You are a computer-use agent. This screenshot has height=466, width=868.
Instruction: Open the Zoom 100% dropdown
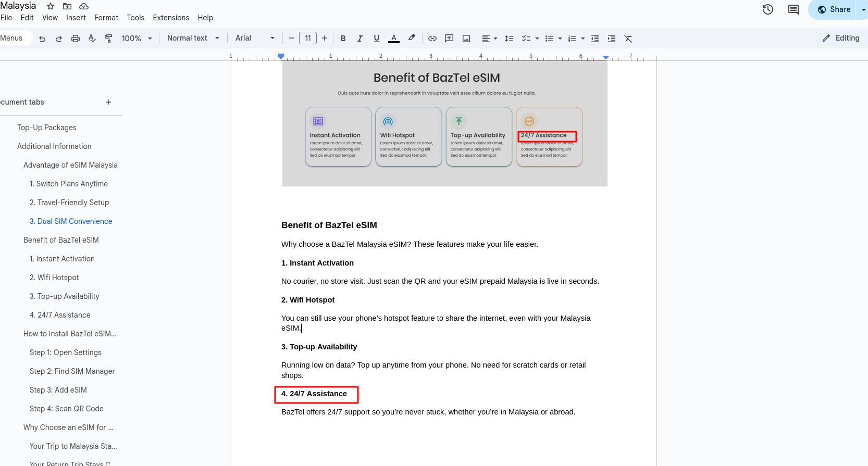137,39
